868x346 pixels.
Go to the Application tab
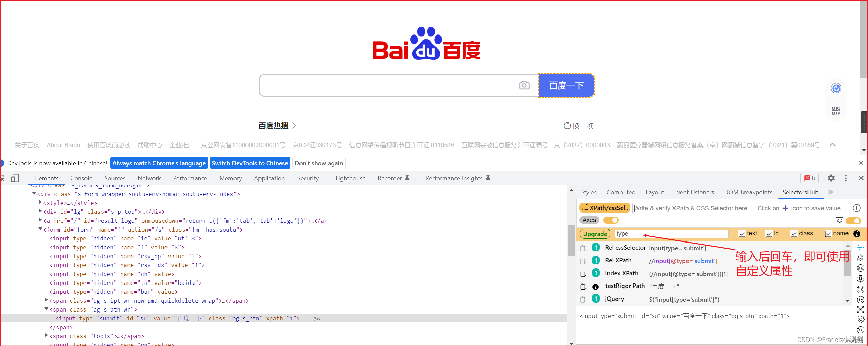click(x=269, y=178)
